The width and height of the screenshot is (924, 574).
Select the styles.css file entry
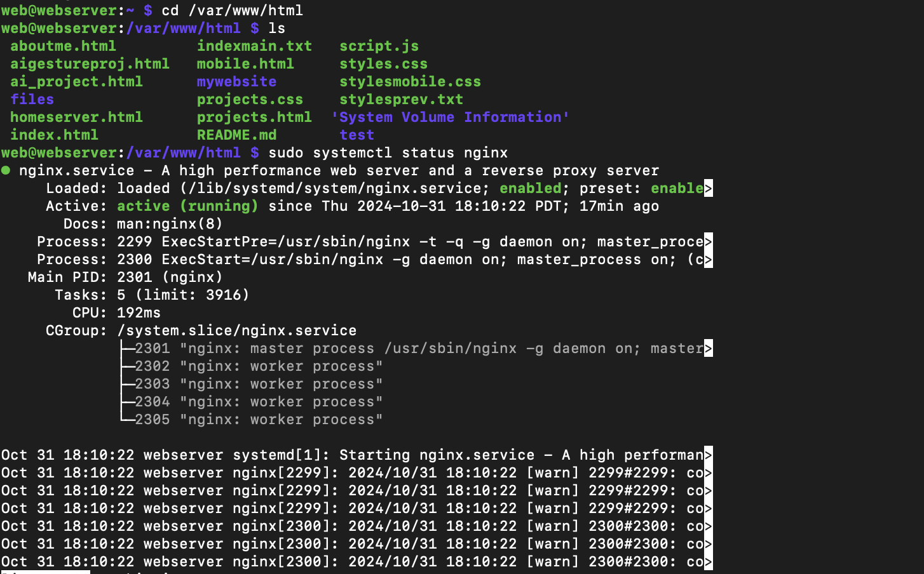(x=383, y=63)
